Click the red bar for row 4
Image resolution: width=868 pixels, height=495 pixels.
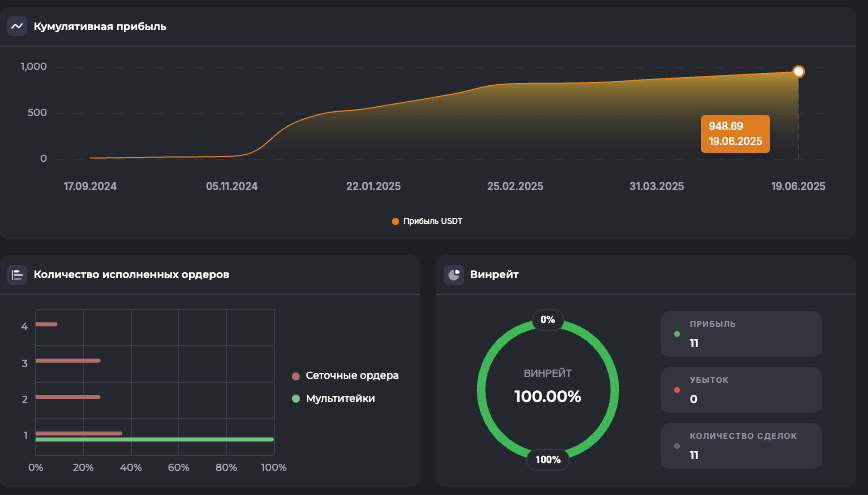(46, 324)
